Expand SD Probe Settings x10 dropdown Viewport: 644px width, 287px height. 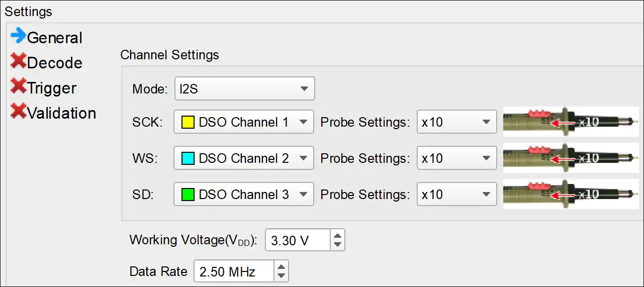tap(456, 195)
